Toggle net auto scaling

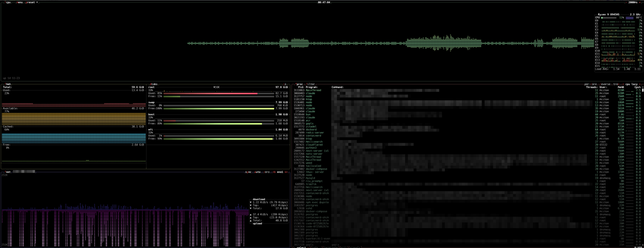coord(257,172)
